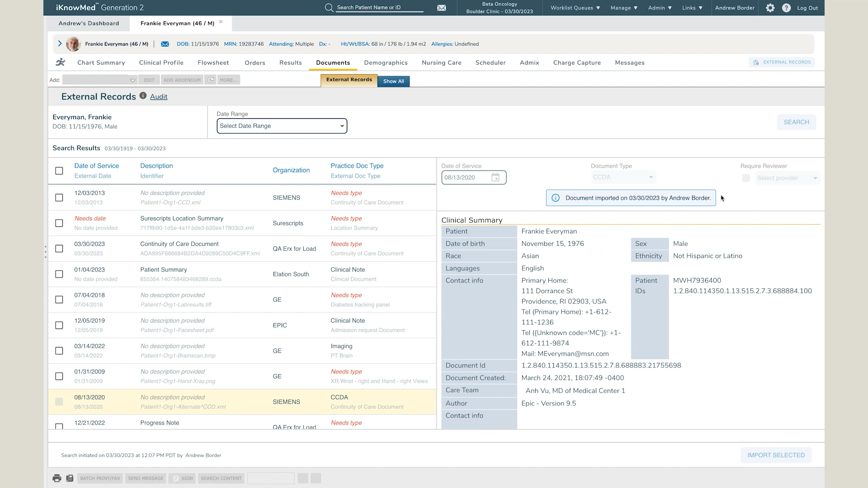Open the mail envelope in top bar
Screen dimensions: 868x488
tap(442, 8)
